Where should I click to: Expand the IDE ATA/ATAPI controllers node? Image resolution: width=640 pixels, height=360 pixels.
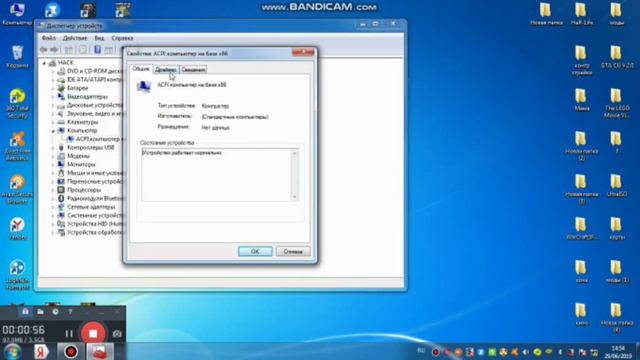53,80
